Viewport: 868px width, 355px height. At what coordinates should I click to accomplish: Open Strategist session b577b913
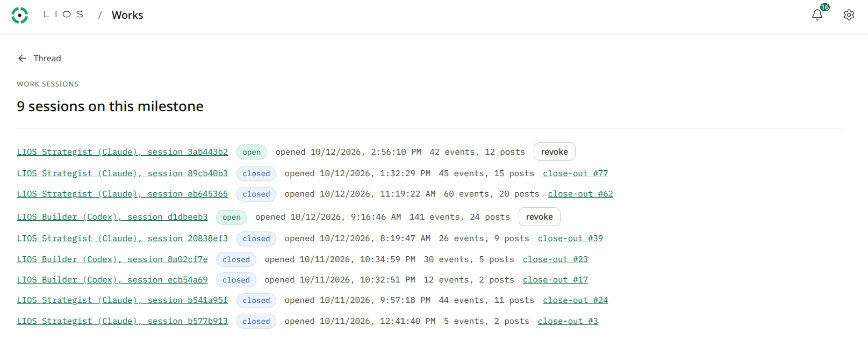[122, 321]
